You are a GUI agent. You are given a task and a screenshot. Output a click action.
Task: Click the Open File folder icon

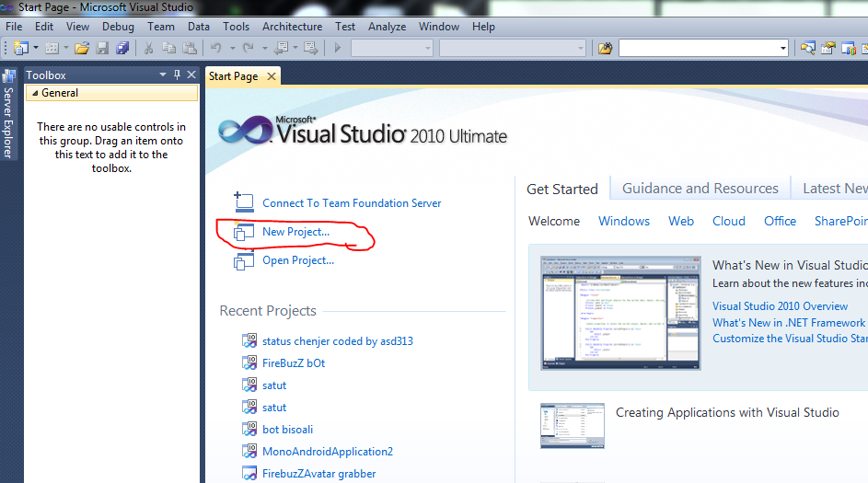click(82, 48)
